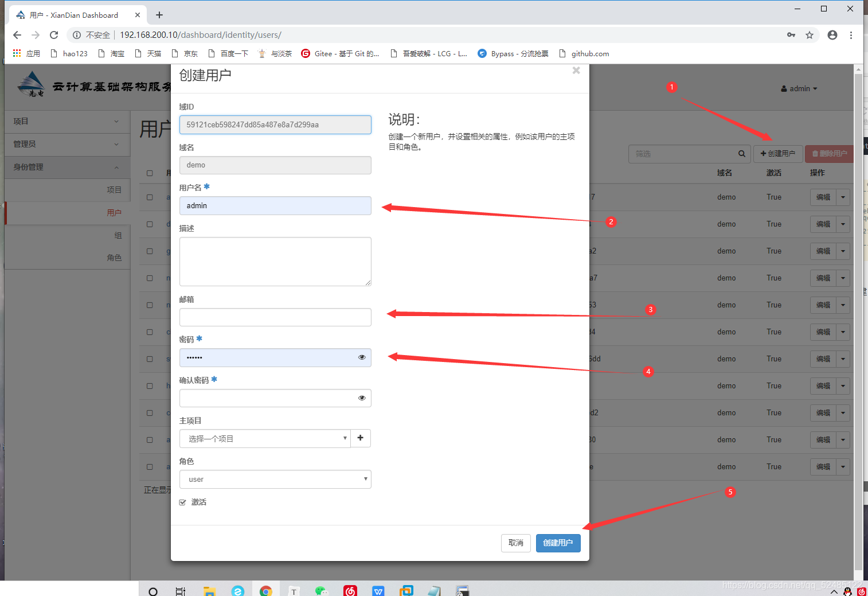
Task: Open Chrome from the taskbar
Action: click(265, 591)
